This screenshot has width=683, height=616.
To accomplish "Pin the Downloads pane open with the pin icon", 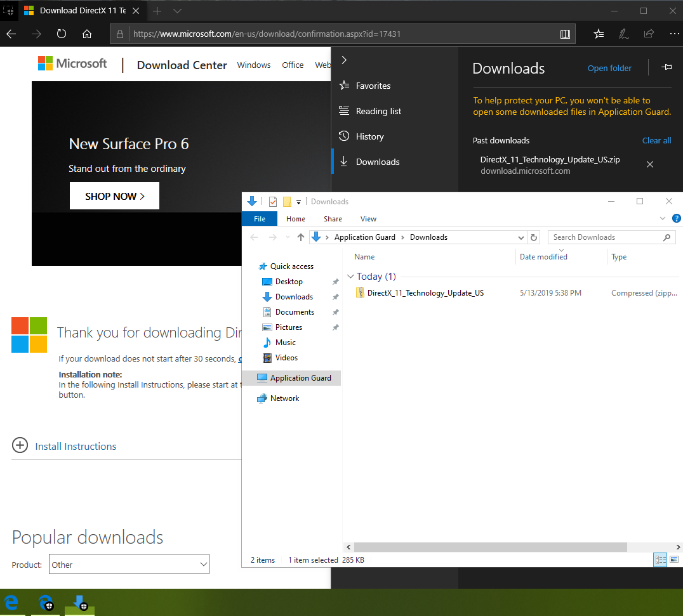I will [667, 68].
